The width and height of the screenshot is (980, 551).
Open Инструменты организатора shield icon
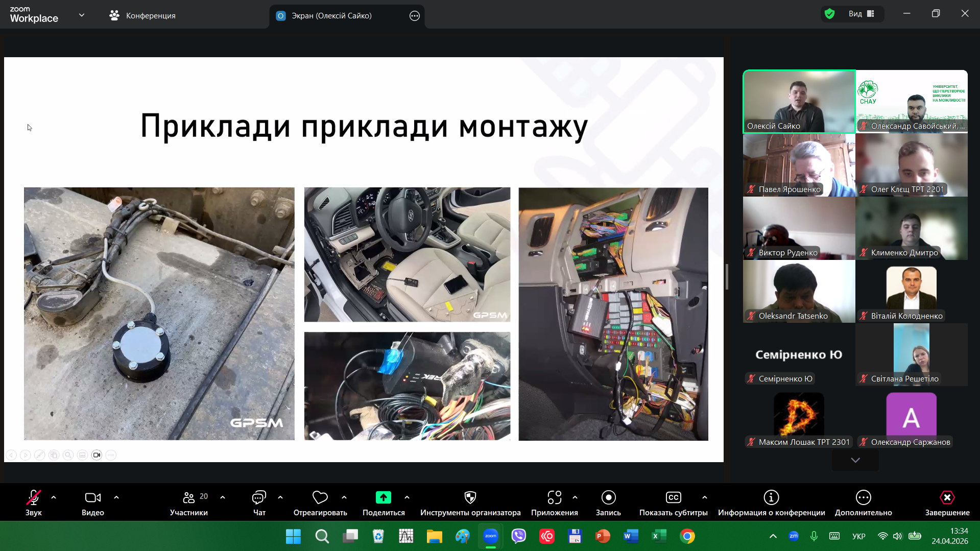coord(470,498)
